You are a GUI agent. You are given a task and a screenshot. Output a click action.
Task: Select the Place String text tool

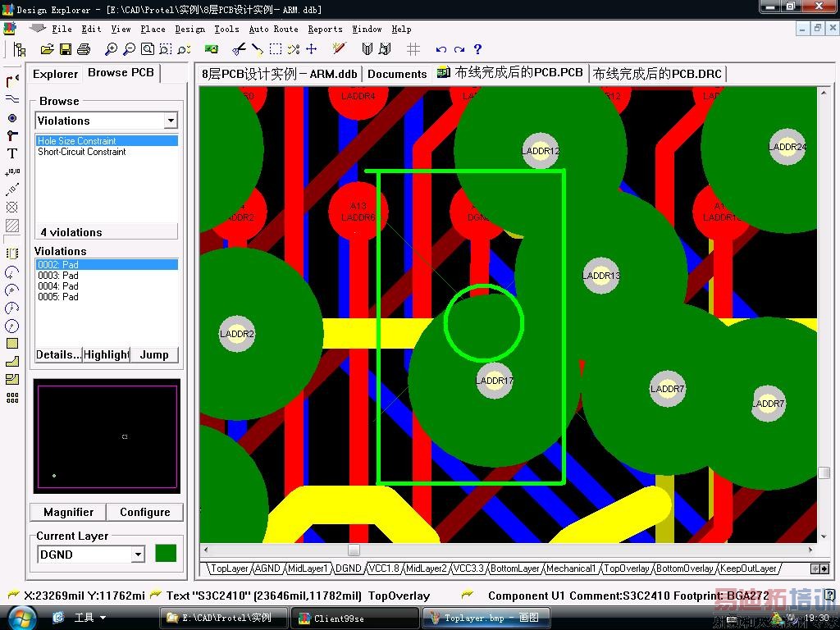pyautogui.click(x=12, y=153)
